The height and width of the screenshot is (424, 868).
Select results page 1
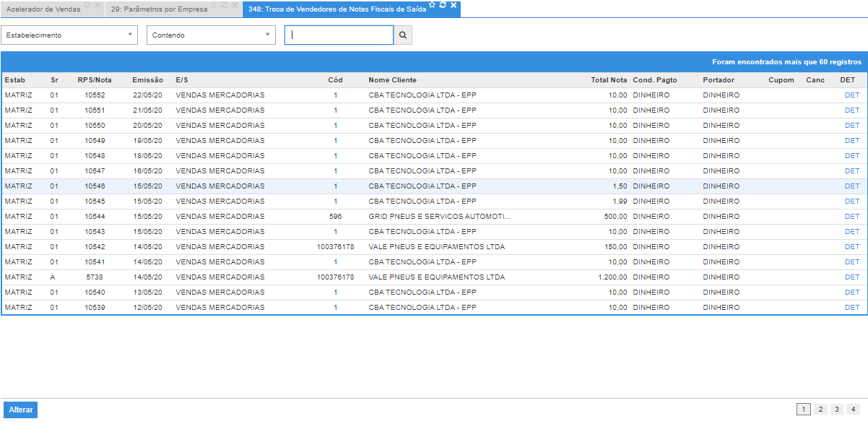pyautogui.click(x=804, y=410)
